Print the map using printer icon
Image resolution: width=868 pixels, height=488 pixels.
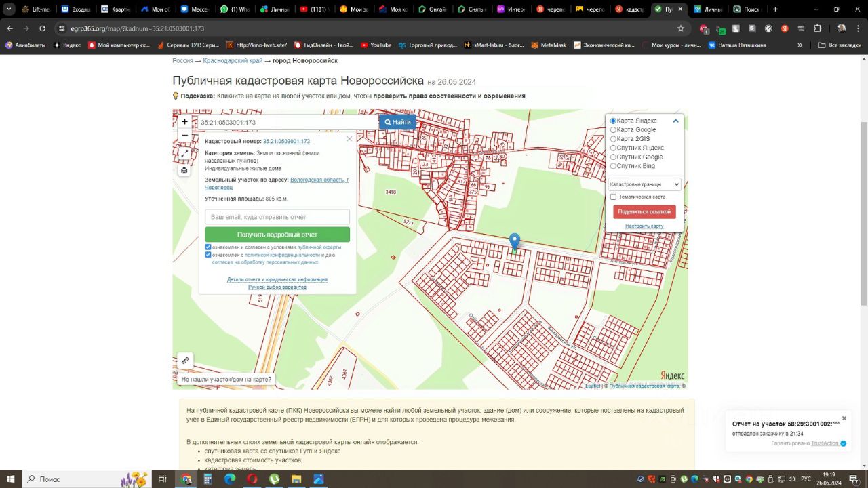pyautogui.click(x=184, y=170)
